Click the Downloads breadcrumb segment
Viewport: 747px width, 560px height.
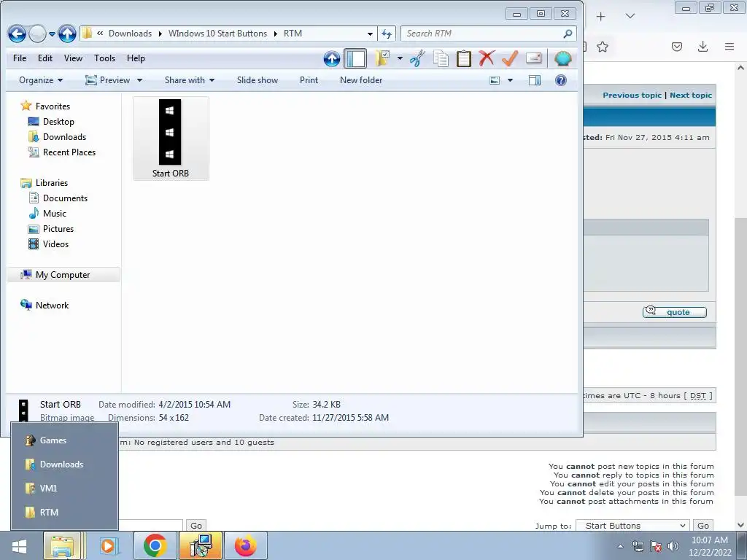[130, 34]
